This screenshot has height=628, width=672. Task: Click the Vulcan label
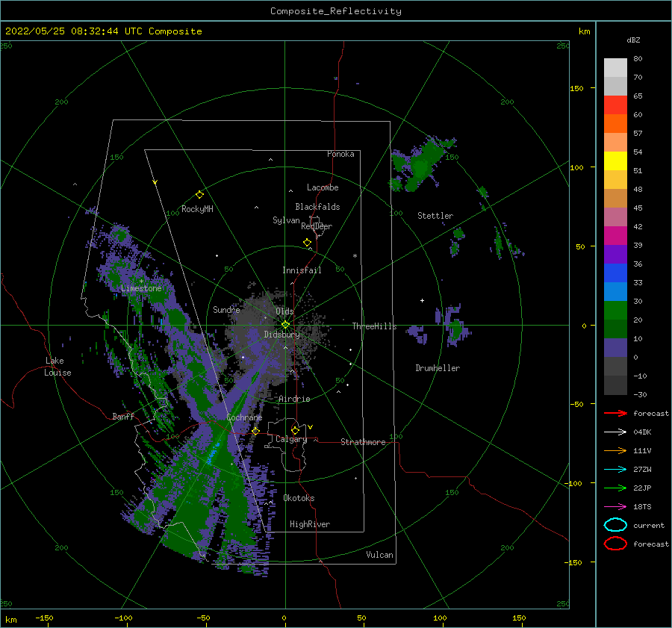(379, 555)
